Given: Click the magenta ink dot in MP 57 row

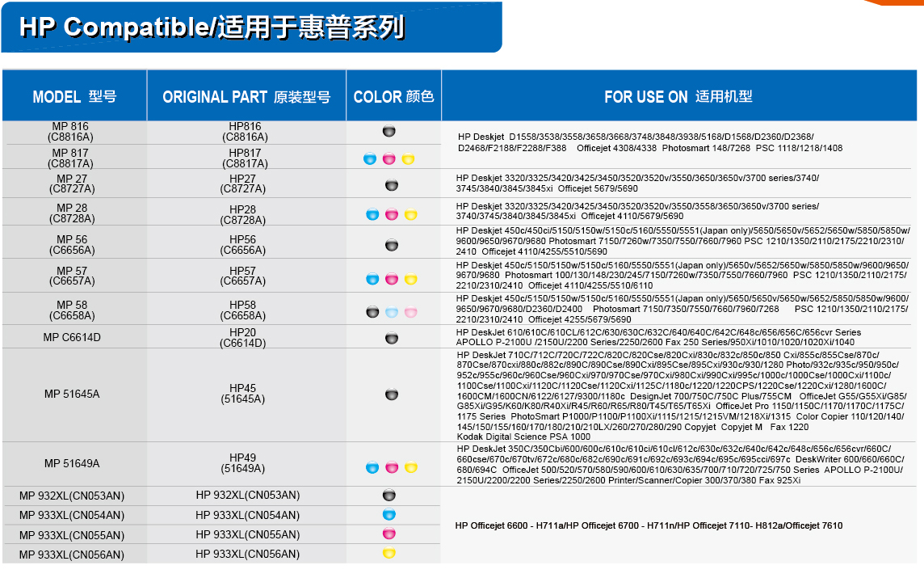Looking at the screenshot, I should point(392,280).
